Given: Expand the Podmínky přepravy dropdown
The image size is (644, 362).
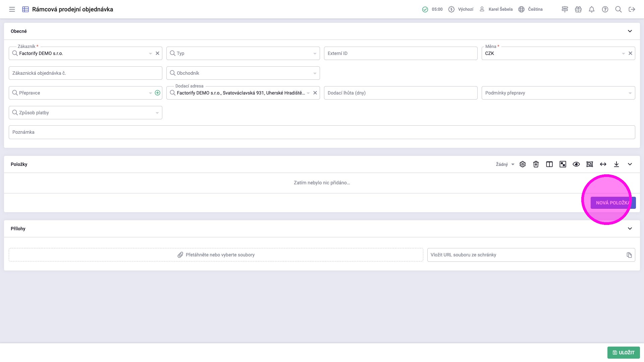Looking at the screenshot, I should click(558, 93).
